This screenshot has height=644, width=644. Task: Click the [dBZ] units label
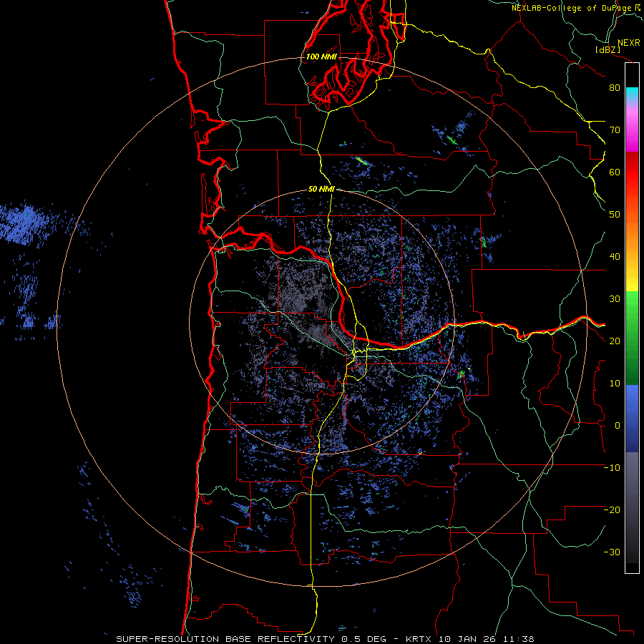(x=608, y=49)
